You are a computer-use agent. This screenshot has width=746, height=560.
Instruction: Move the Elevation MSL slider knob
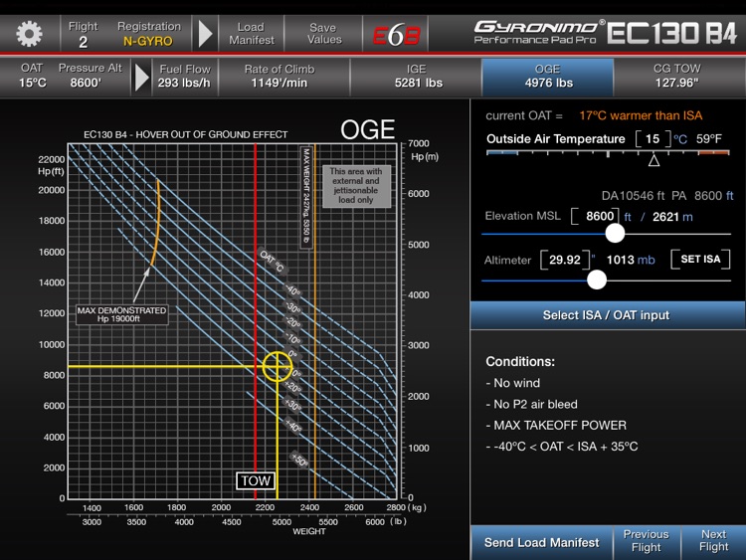[x=615, y=233]
